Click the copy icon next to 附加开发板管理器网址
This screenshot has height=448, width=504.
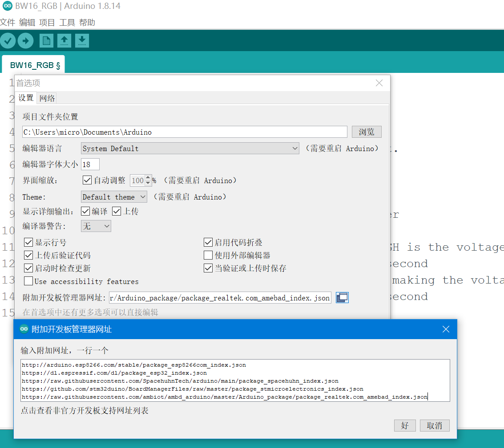click(x=342, y=297)
